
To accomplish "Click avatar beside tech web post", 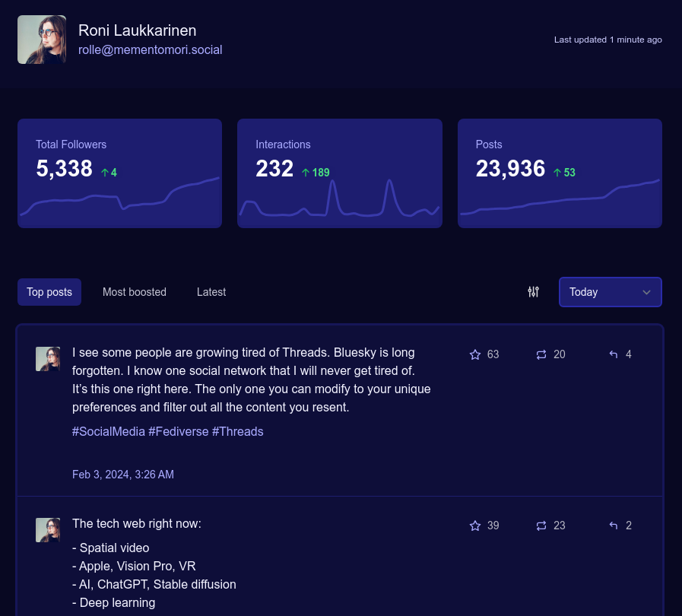I will pyautogui.click(x=48, y=530).
